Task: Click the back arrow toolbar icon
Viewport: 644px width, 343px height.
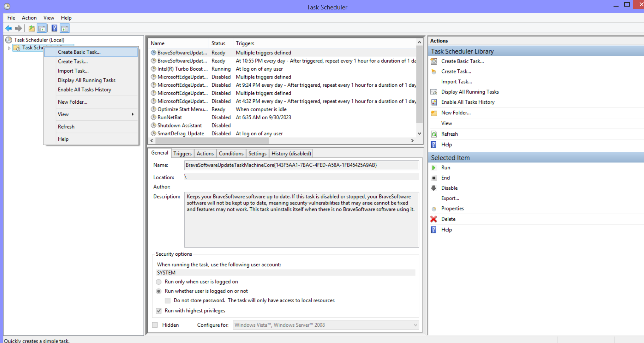Action: coord(8,28)
